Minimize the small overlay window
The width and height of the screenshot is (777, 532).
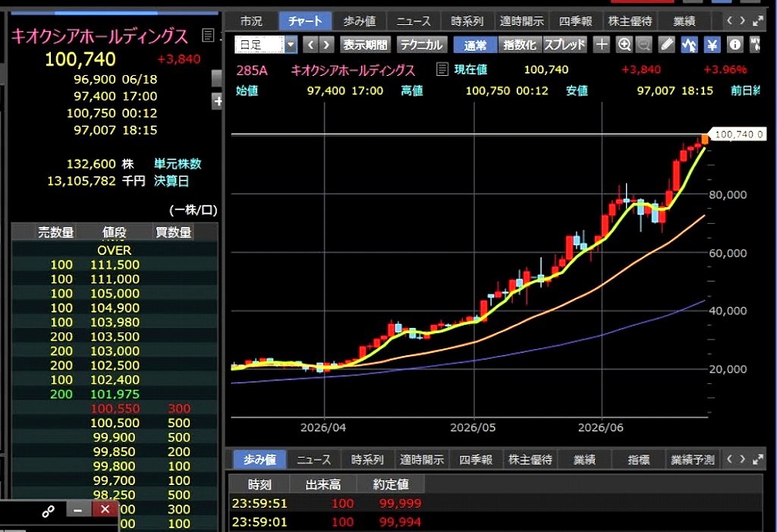(x=78, y=510)
